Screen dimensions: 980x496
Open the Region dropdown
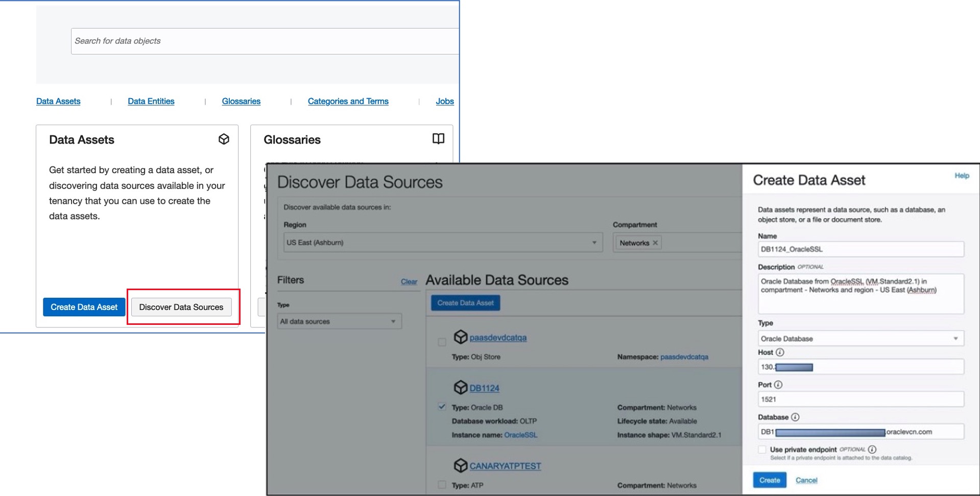coord(442,243)
